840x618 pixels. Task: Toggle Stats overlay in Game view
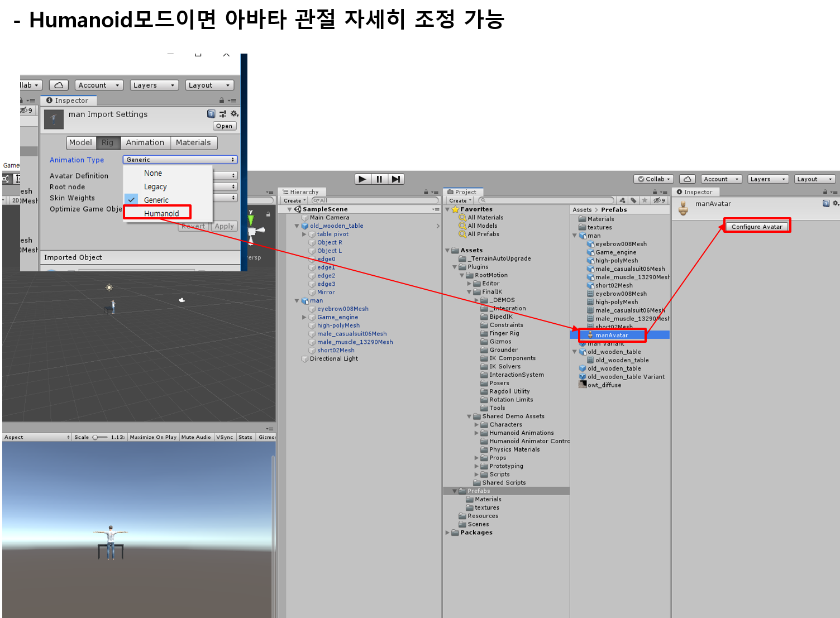245,437
